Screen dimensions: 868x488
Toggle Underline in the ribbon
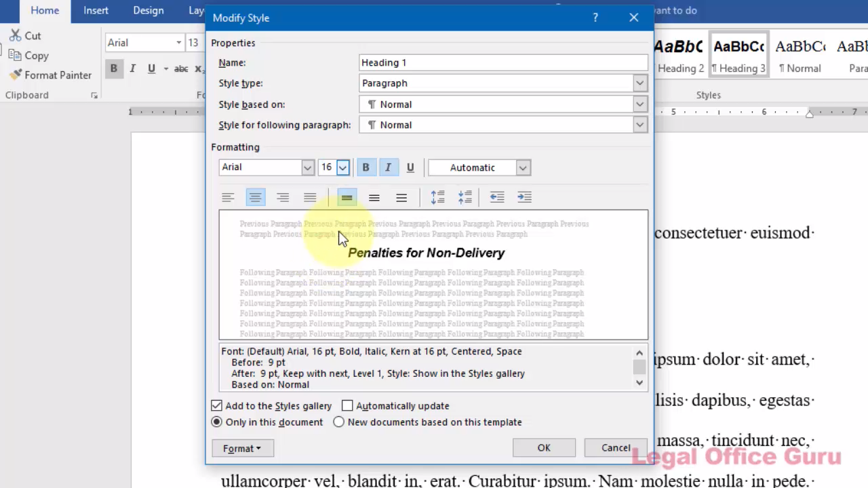click(151, 68)
